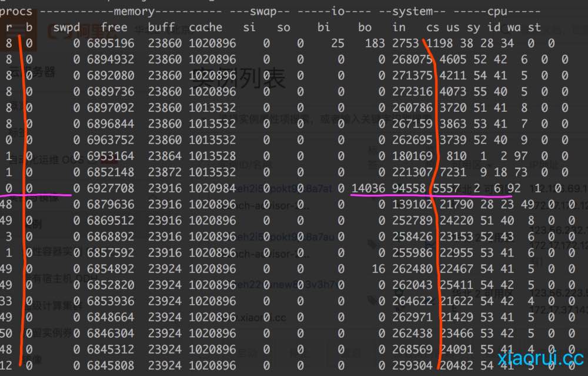The image size is (588, 376).
Task: Click the "buff" column label
Action: click(x=161, y=27)
